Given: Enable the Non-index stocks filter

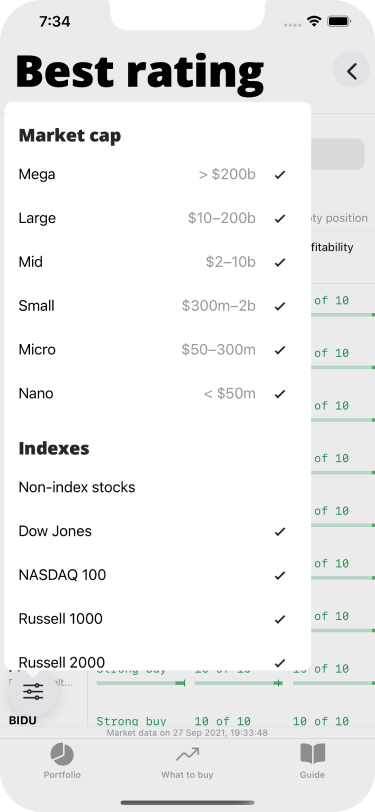Looking at the screenshot, I should tap(160, 487).
